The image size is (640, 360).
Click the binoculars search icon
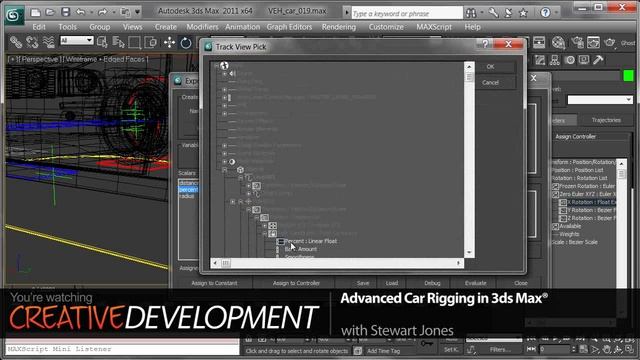(x=471, y=13)
